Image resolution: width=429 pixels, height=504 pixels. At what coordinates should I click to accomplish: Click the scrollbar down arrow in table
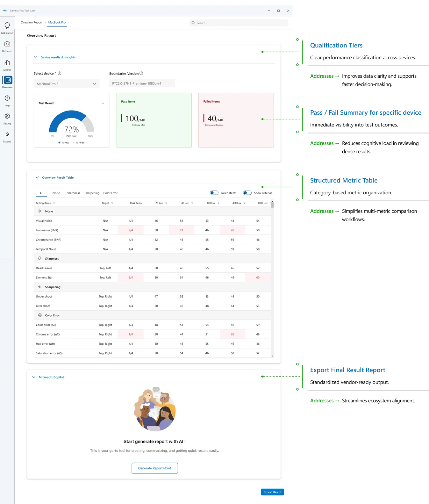point(272,356)
